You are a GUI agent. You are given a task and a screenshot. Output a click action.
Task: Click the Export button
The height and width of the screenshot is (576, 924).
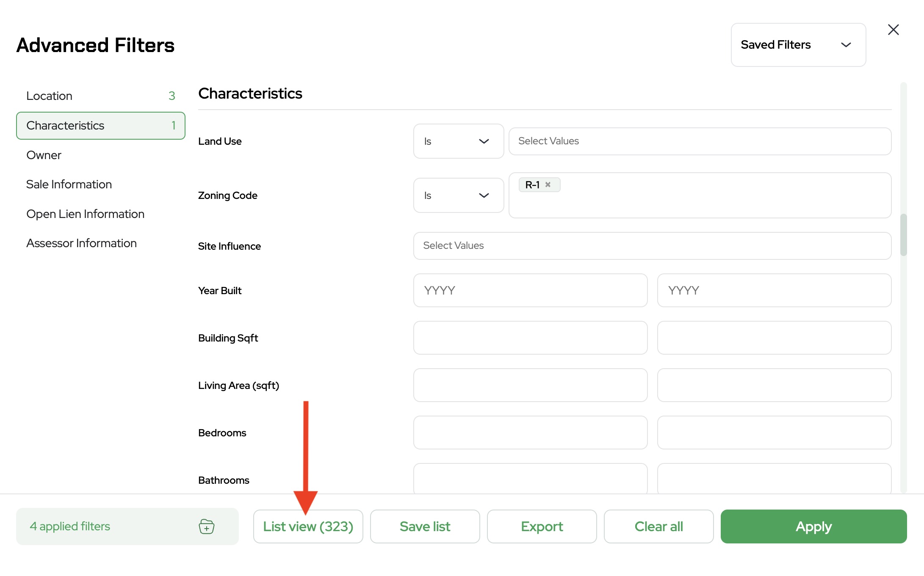click(542, 526)
